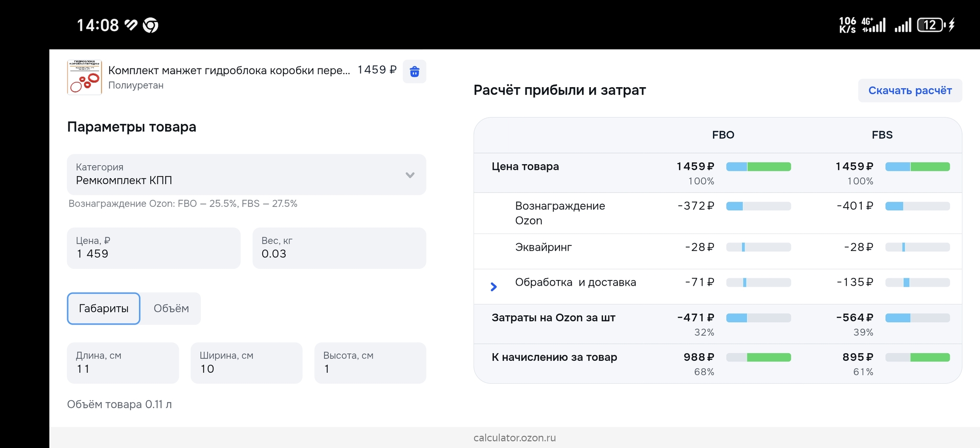The image size is (980, 448).
Task: Edit the Цена price field
Action: 153,248
